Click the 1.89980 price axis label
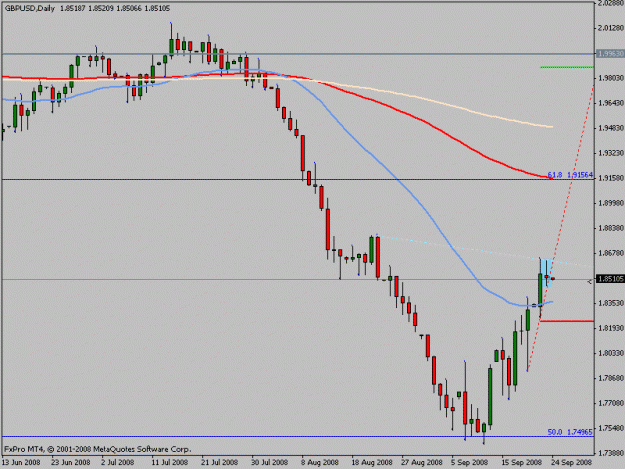This screenshot has height=469, width=625. [610, 203]
